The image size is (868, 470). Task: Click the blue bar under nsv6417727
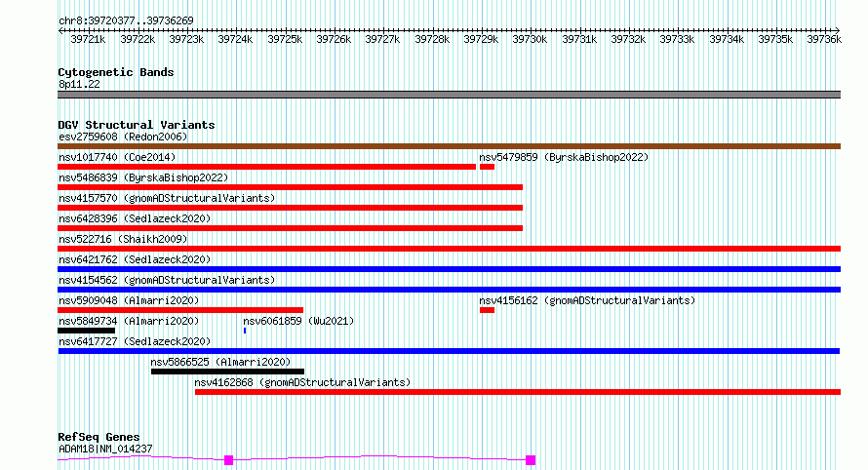tap(449, 351)
